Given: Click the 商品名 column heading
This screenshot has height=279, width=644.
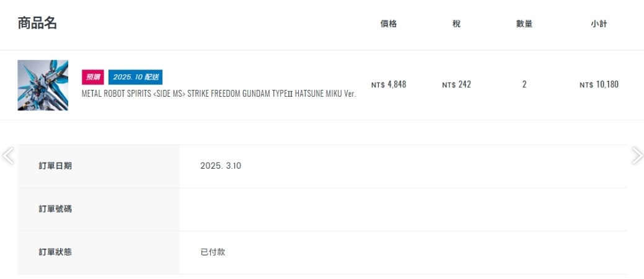Looking at the screenshot, I should (x=37, y=24).
